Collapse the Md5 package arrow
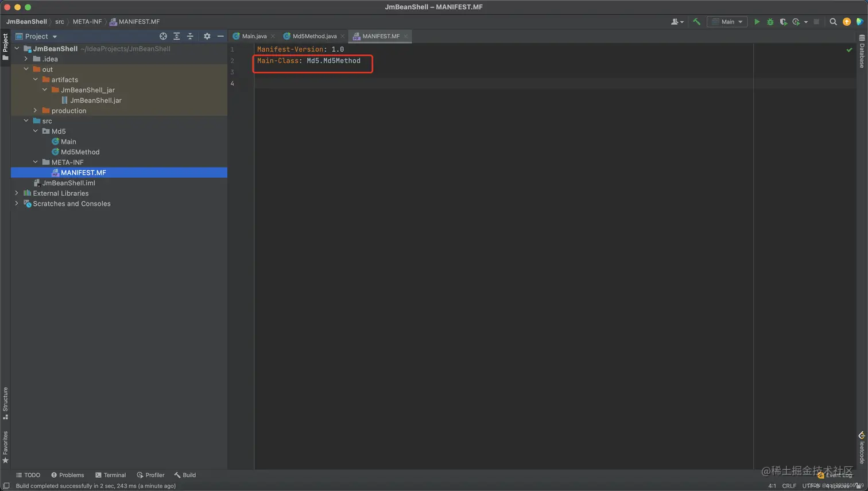The image size is (868, 491). coord(35,131)
